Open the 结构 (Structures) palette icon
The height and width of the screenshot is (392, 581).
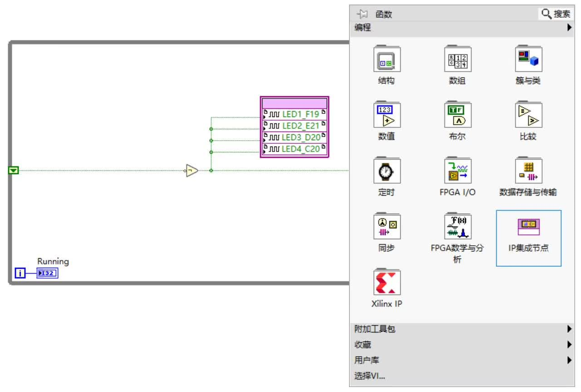tap(387, 59)
